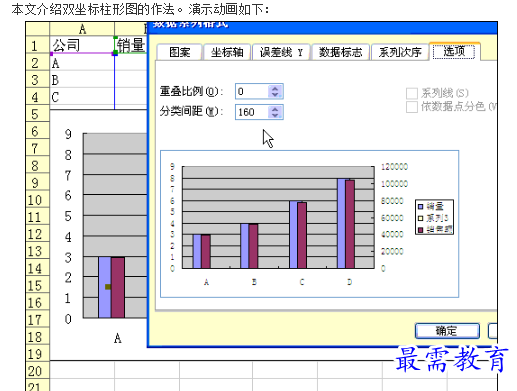Select column A header
Image resolution: width=517 pixels, height=391 pixels.
point(82,29)
